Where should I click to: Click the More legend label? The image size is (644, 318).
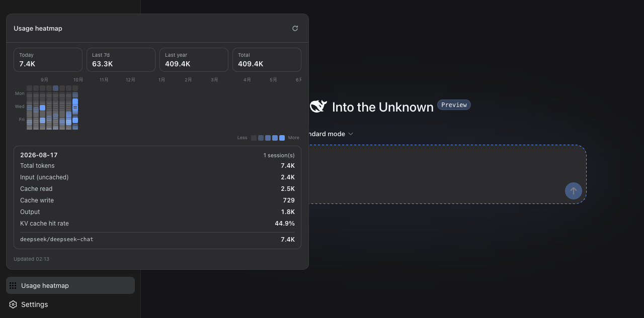(x=294, y=138)
